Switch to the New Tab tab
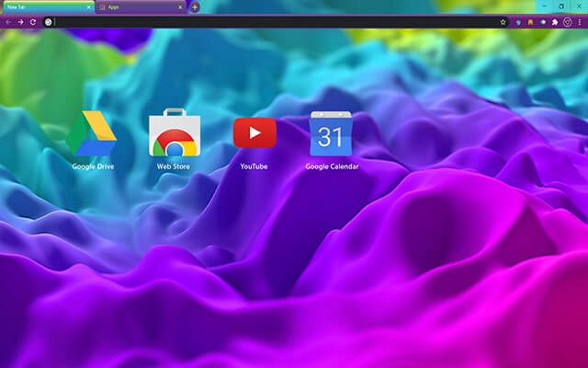This screenshot has width=588, height=368. [x=49, y=7]
